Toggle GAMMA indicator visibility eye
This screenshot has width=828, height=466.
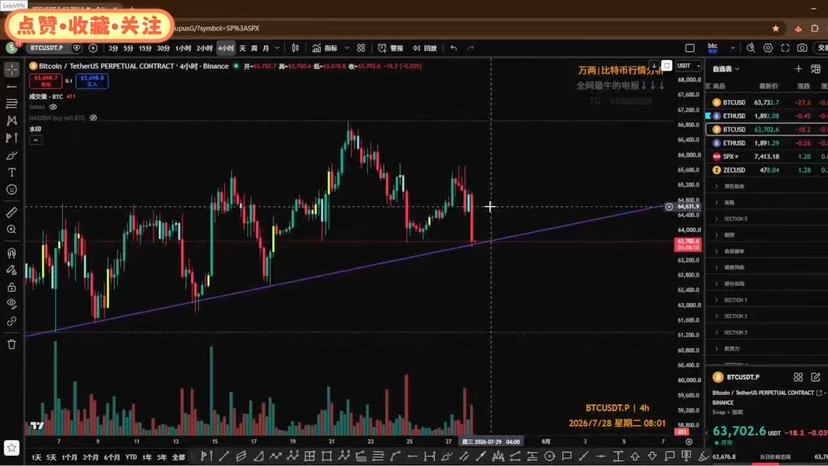(53, 107)
